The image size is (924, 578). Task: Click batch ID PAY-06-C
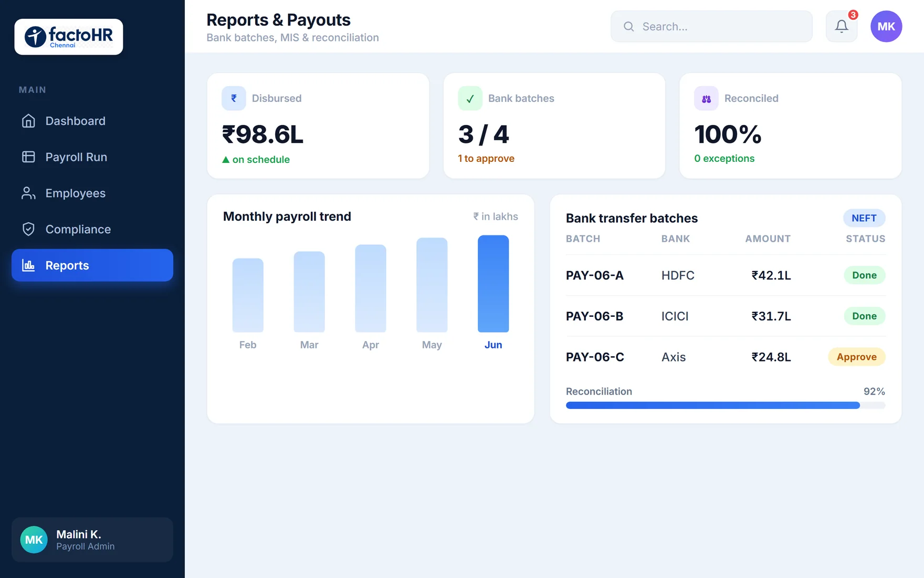[x=595, y=357]
